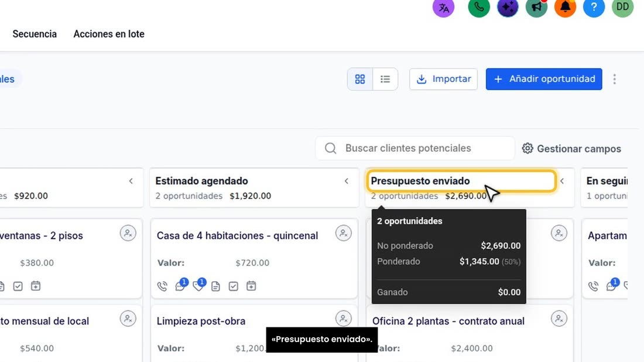Select the Estimado agendado stage title
This screenshot has width=644, height=362.
201,181
